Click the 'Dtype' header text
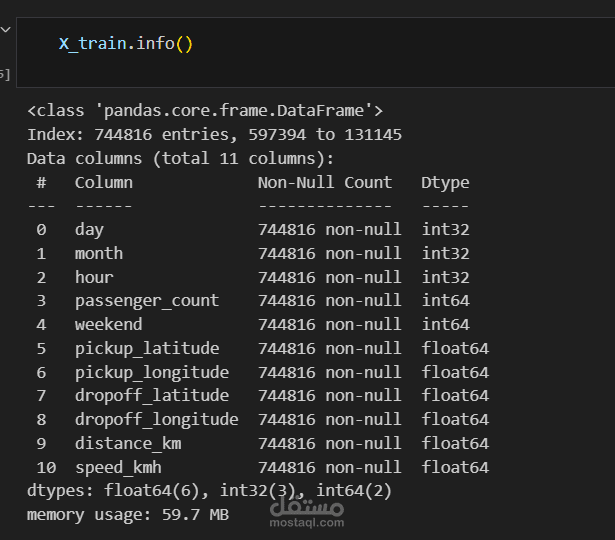Viewport: 615px width, 540px height. (x=445, y=182)
